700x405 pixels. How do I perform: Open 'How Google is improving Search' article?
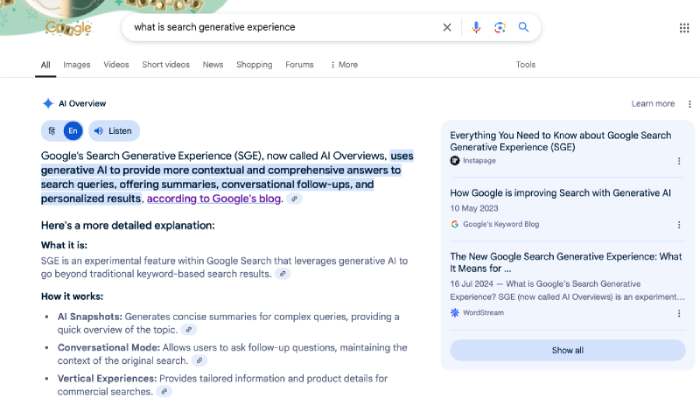coord(560,193)
